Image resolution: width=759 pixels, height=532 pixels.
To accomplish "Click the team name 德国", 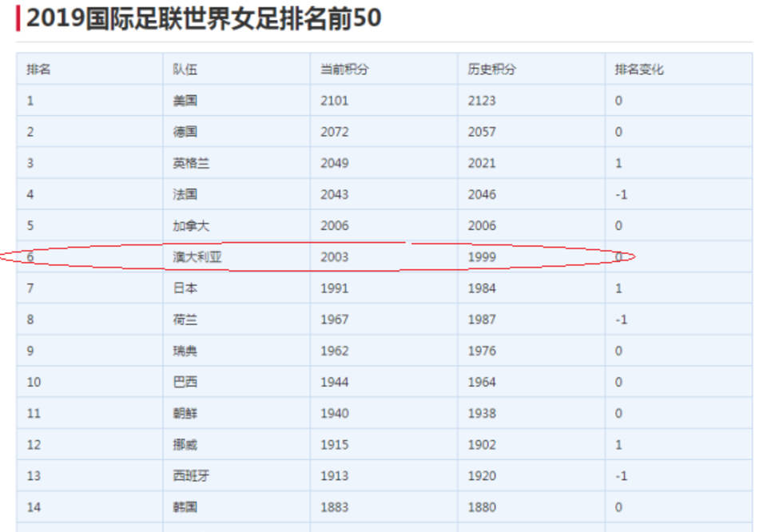I will click(185, 132).
